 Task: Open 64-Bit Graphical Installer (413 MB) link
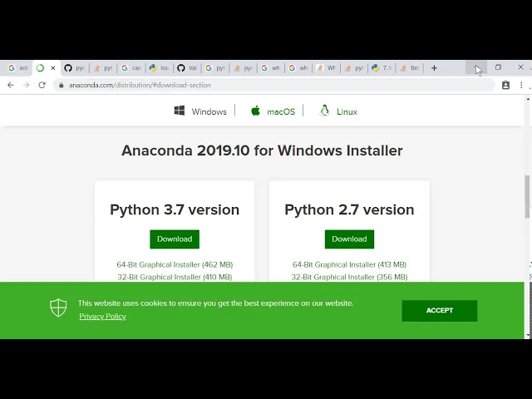point(349,264)
